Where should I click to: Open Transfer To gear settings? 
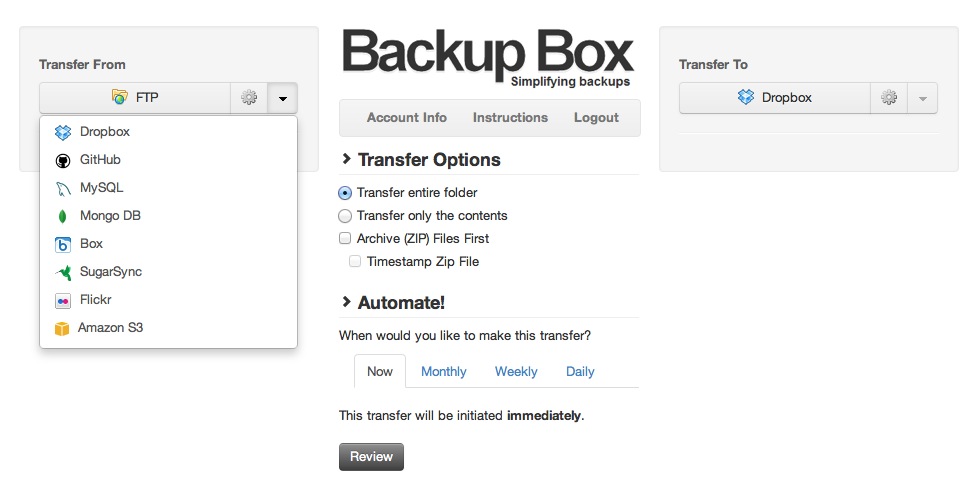point(889,98)
